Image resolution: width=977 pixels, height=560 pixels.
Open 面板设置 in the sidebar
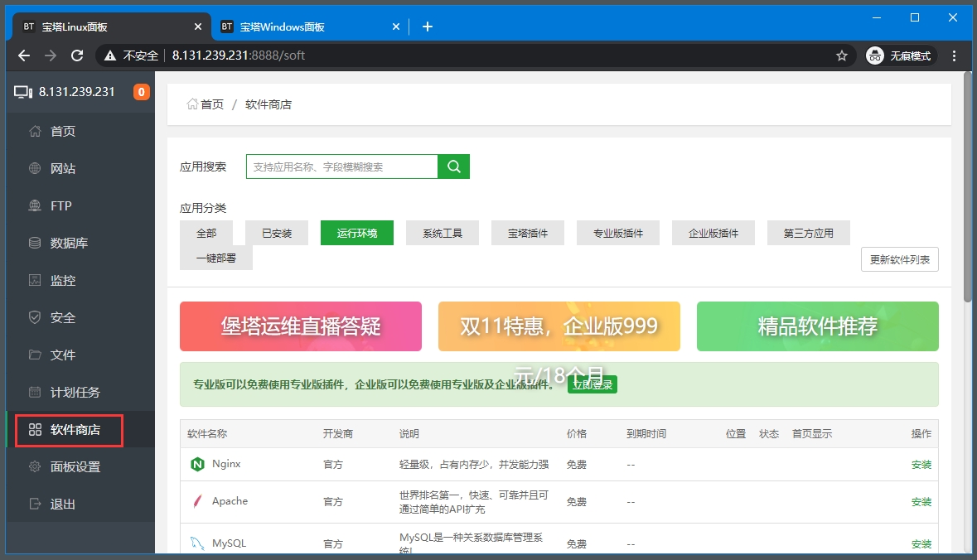(75, 466)
